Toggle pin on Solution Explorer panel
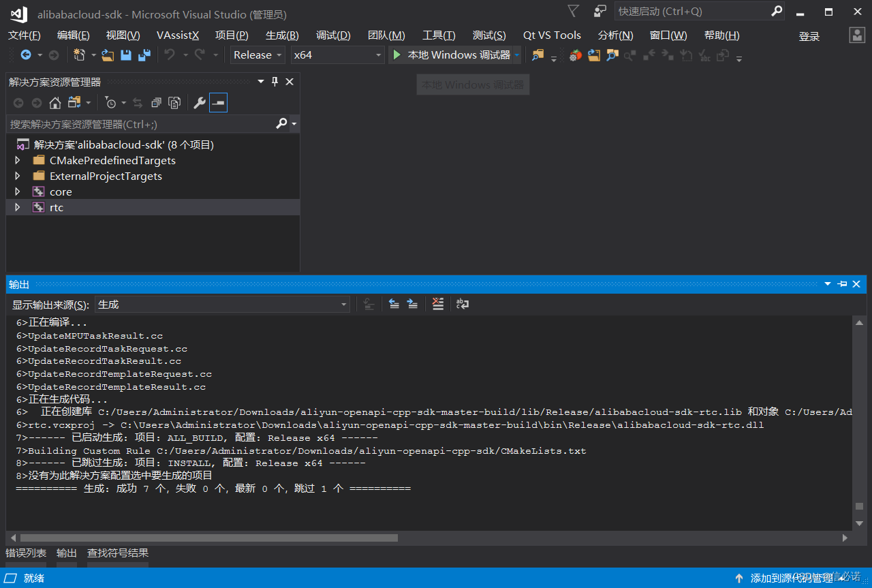The height and width of the screenshot is (588, 872). (x=275, y=82)
